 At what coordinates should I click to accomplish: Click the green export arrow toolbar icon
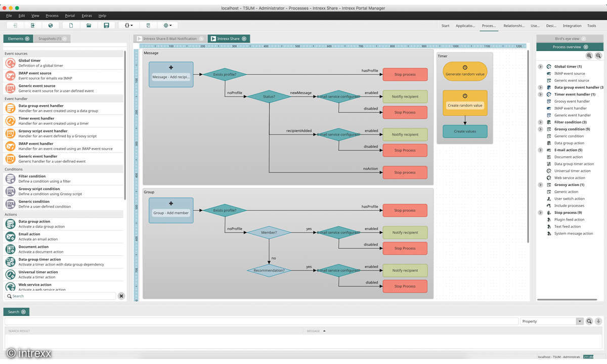(x=33, y=25)
